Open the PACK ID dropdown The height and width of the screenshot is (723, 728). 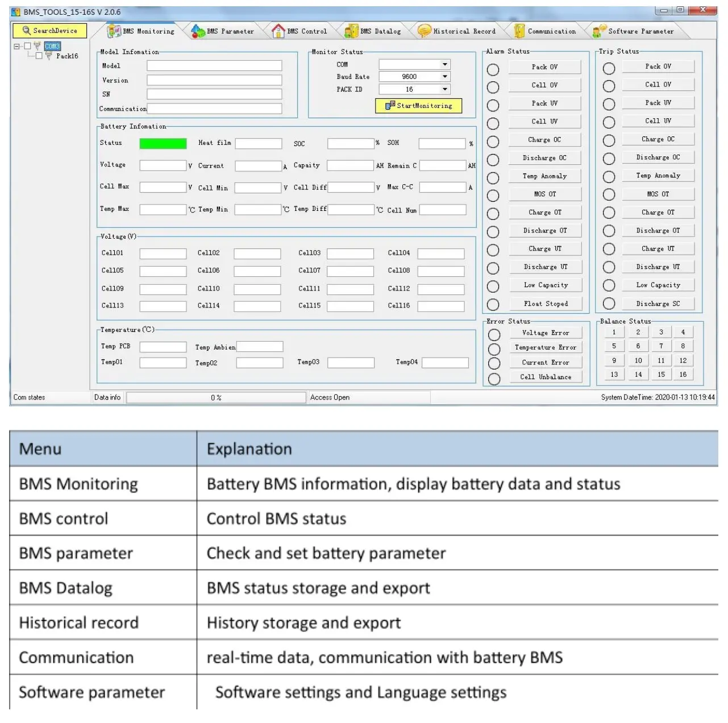pyautogui.click(x=446, y=89)
